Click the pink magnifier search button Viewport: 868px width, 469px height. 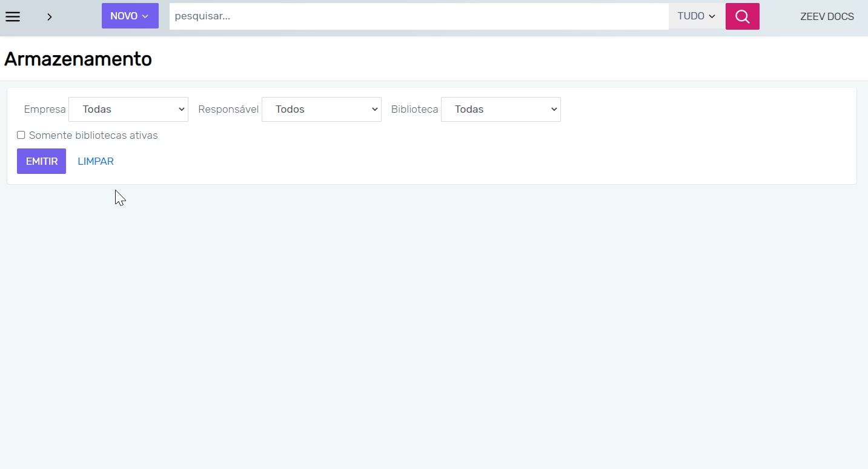coord(742,16)
